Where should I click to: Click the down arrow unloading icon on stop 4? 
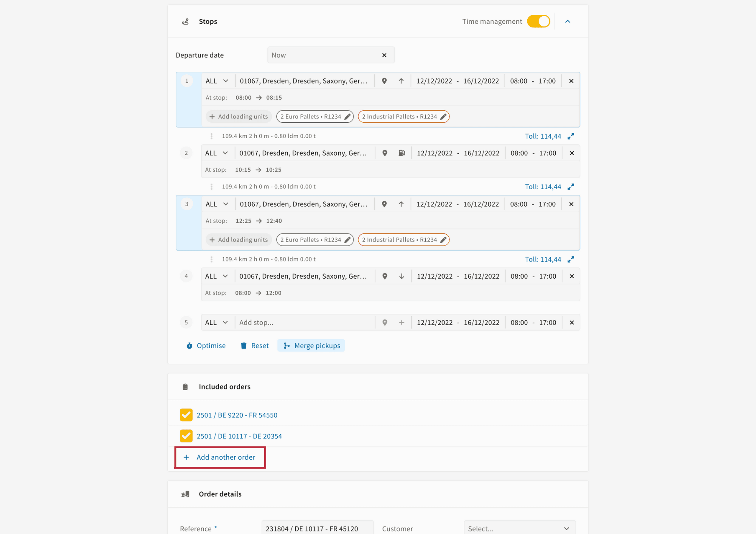click(x=401, y=276)
